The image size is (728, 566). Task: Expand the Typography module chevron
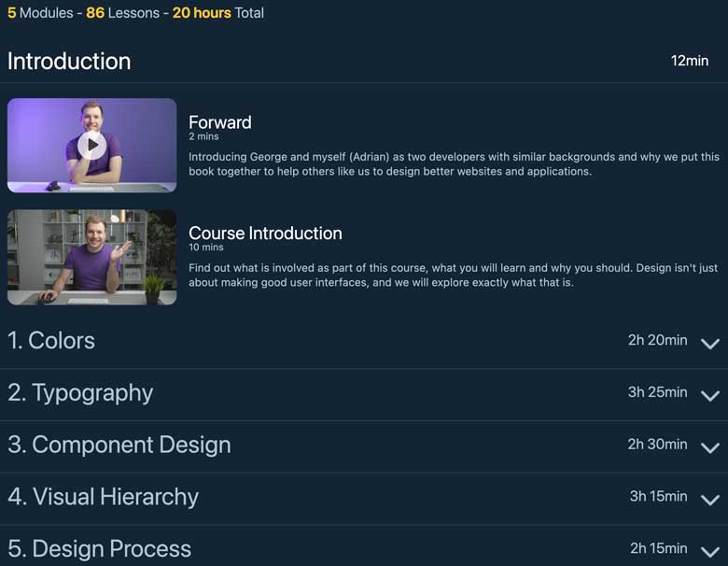710,395
